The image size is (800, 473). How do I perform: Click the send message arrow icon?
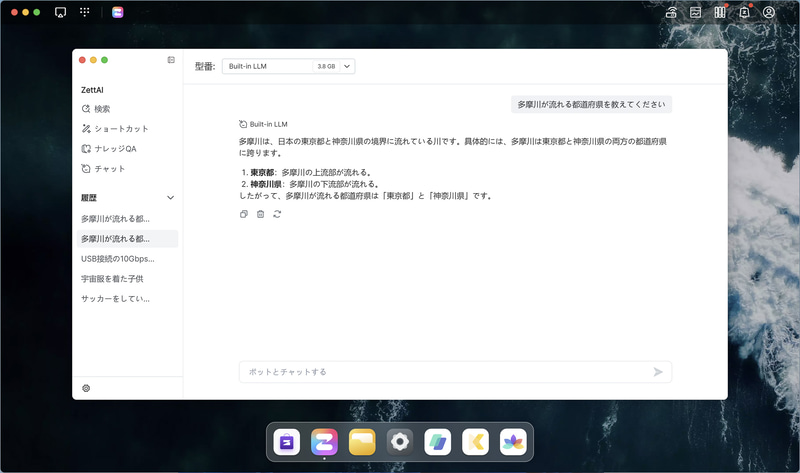pos(658,372)
